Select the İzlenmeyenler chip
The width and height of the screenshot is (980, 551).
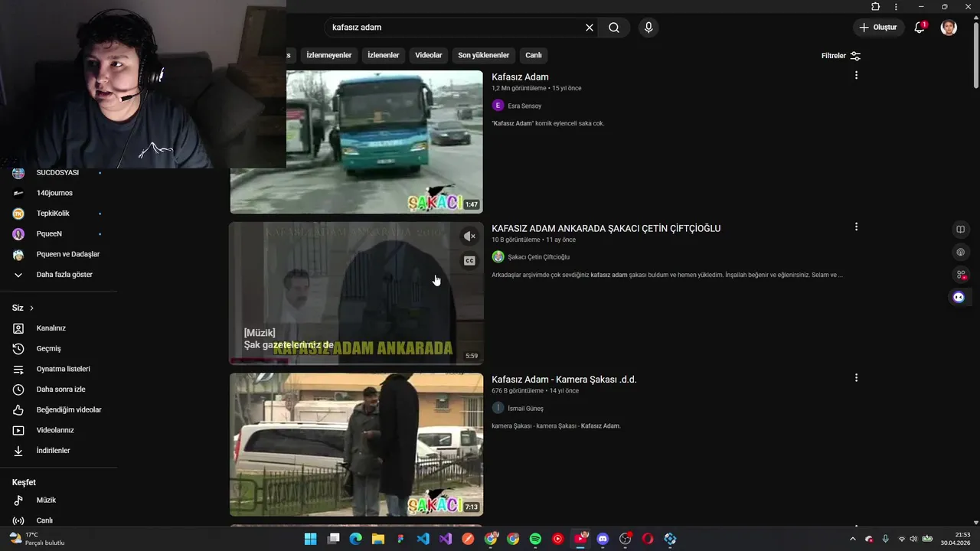[329, 55]
